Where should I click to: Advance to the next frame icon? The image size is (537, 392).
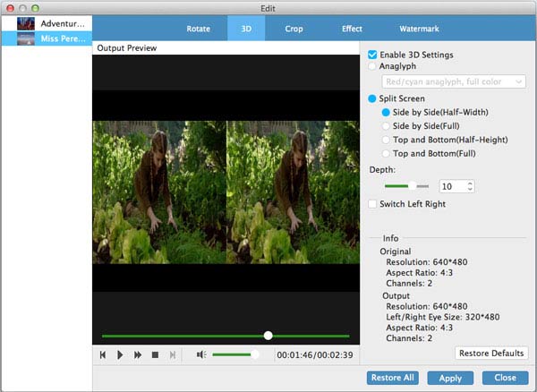173,355
